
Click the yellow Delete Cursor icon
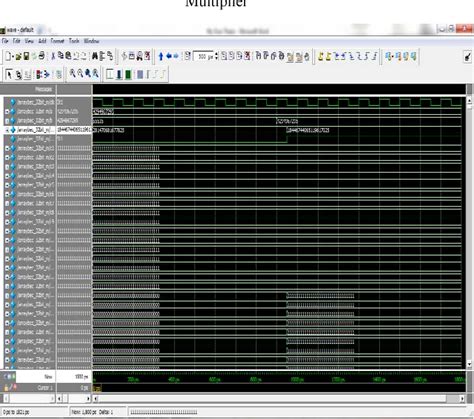(328, 56)
